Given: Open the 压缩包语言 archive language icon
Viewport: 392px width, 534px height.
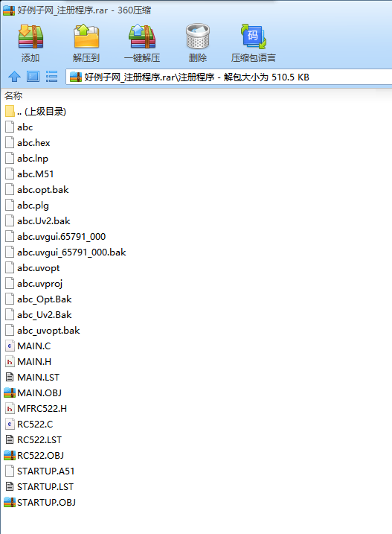Looking at the screenshot, I should pos(254,36).
